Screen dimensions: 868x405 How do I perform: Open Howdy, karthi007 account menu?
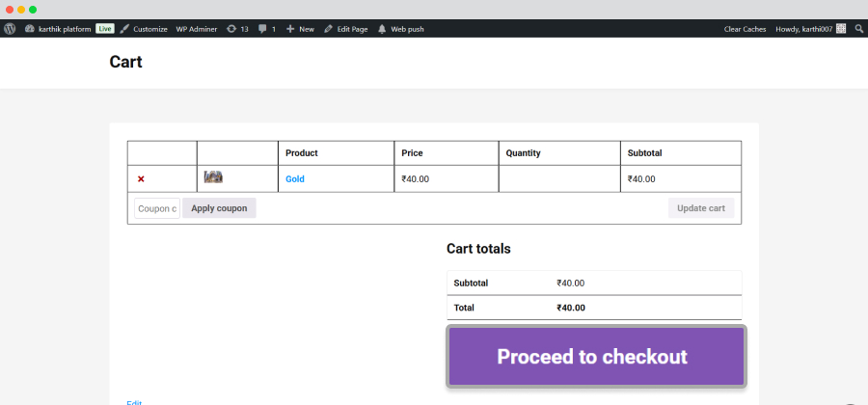[811, 29]
